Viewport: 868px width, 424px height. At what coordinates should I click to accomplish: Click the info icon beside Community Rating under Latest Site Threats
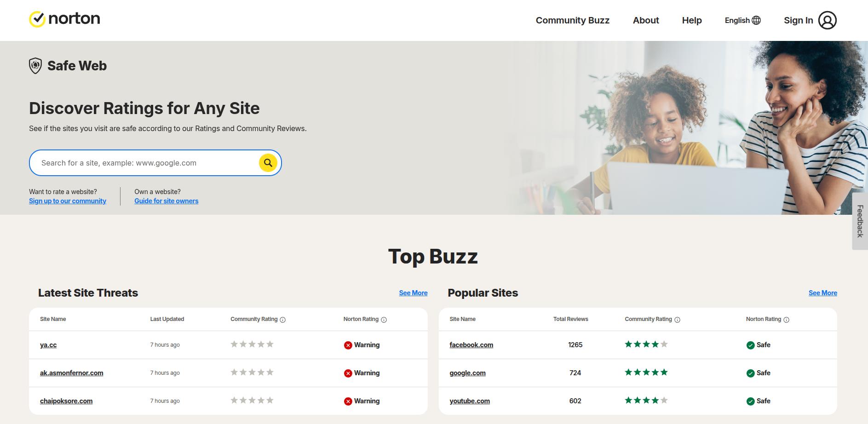(282, 320)
